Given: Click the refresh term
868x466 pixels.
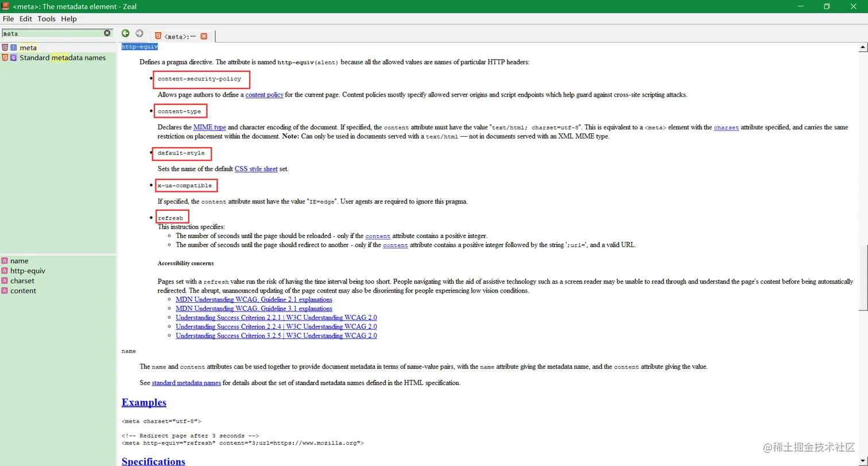Looking at the screenshot, I should (x=170, y=218).
